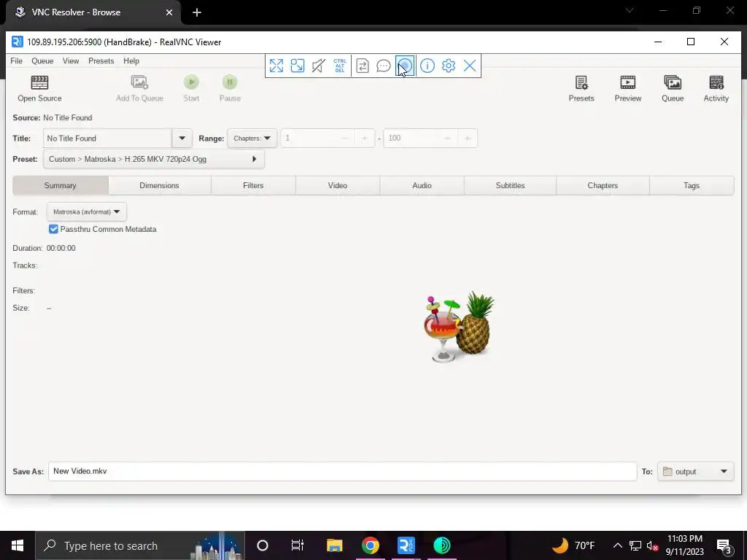Viewport: 747px width, 560px height.
Task: Open the Windows Start menu
Action: (x=18, y=545)
